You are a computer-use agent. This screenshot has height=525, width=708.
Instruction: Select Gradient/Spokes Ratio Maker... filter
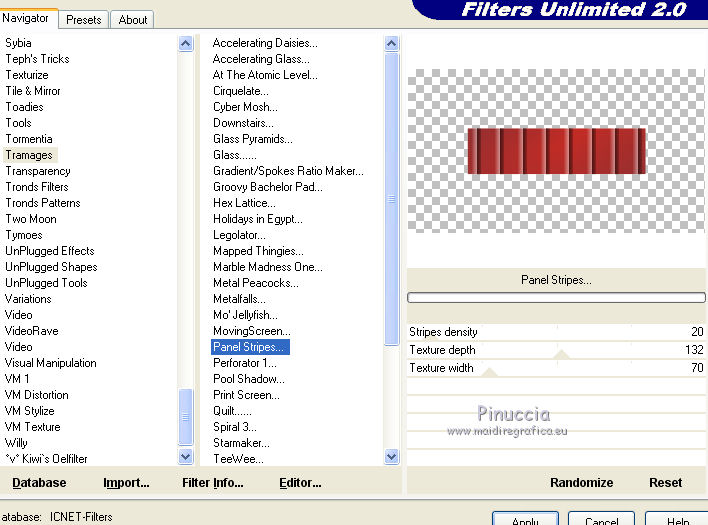289,171
